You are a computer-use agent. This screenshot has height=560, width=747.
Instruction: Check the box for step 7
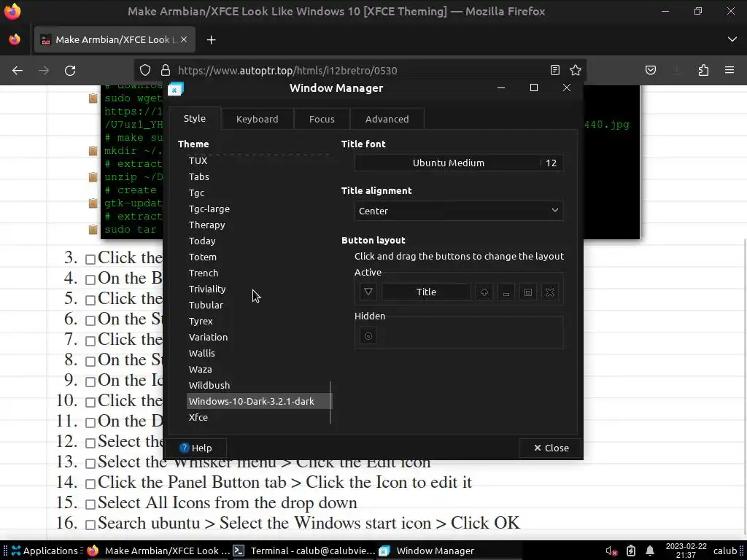click(90, 341)
